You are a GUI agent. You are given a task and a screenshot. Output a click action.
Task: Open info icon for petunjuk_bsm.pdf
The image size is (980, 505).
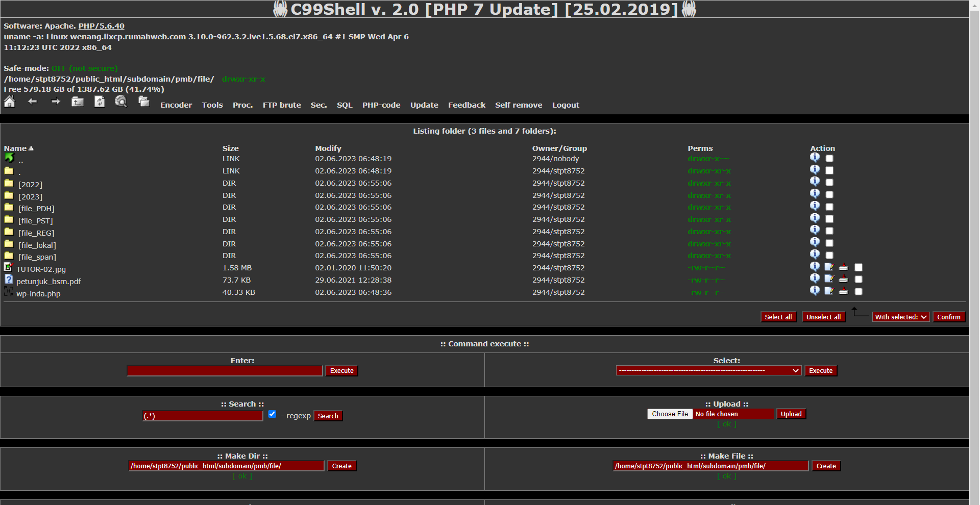point(815,278)
